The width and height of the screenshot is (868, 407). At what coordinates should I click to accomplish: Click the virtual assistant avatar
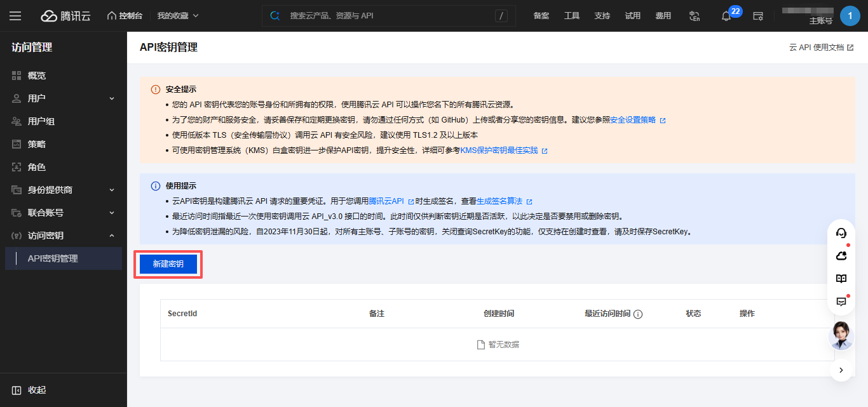[841, 335]
